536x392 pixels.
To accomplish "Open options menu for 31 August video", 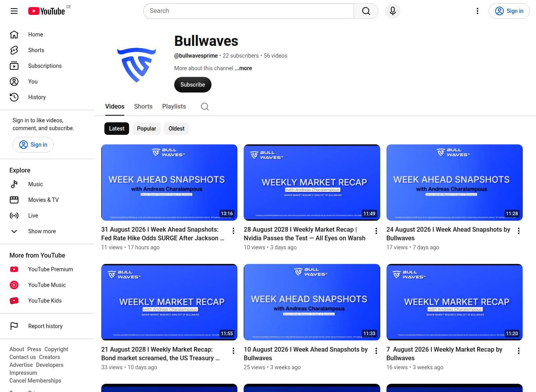I will pyautogui.click(x=233, y=231).
